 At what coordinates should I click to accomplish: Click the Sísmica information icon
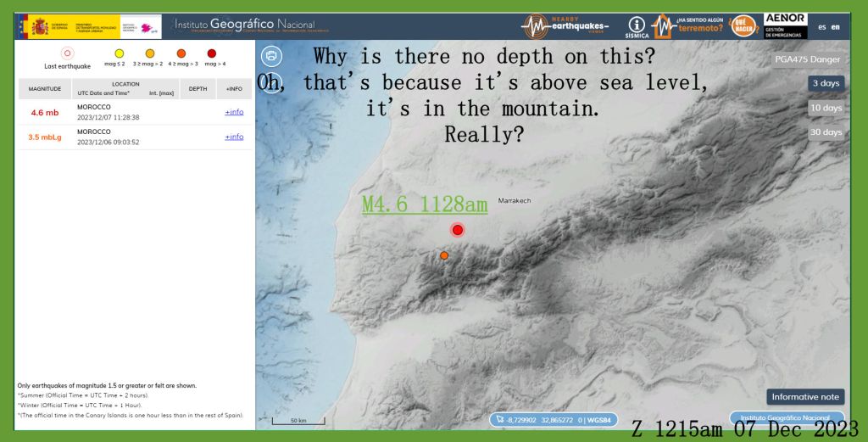(637, 27)
